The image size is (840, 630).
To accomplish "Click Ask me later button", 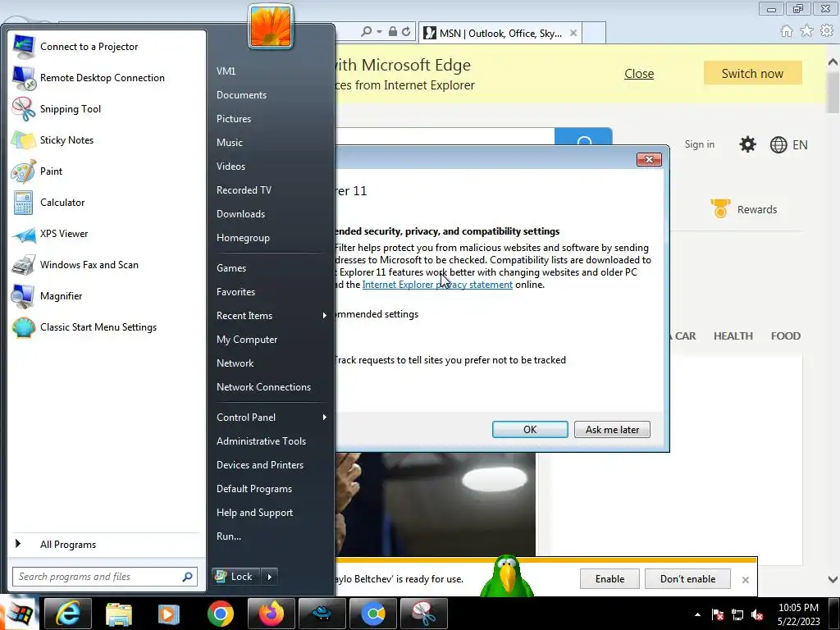I will pyautogui.click(x=612, y=430).
